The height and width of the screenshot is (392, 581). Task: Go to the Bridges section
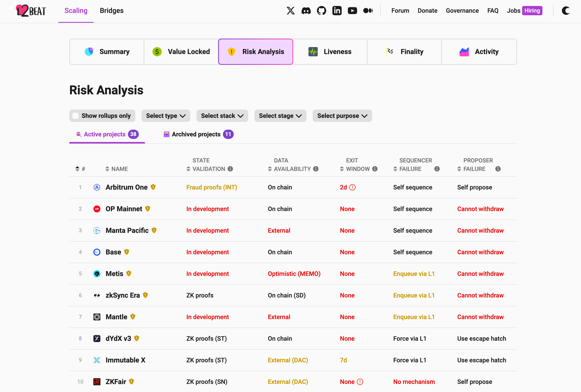click(x=112, y=10)
